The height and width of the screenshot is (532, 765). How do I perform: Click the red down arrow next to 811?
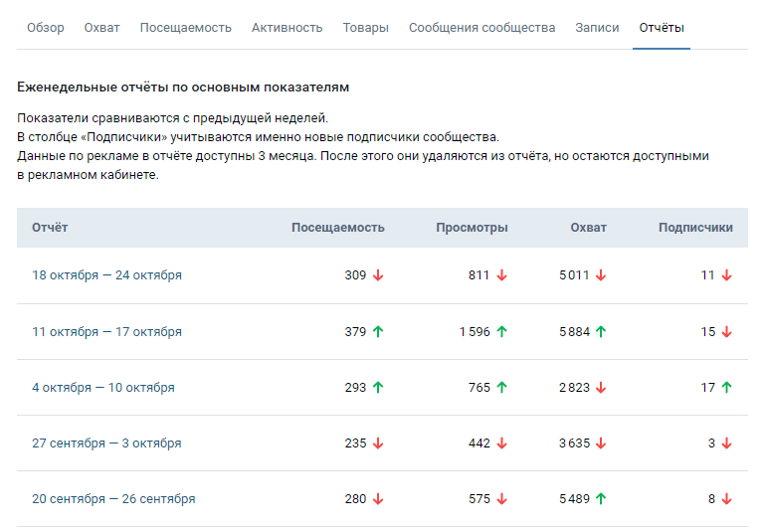(502, 275)
